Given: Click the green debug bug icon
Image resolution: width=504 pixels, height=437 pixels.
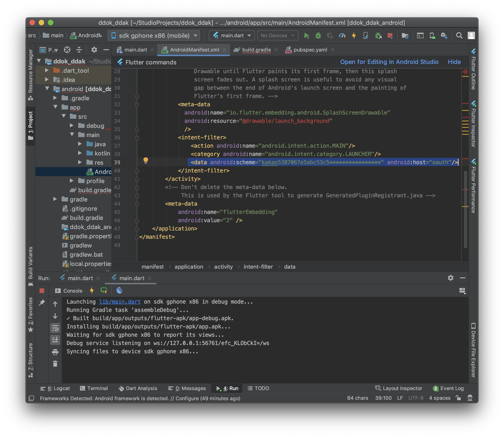Looking at the screenshot, I should coord(318,36).
